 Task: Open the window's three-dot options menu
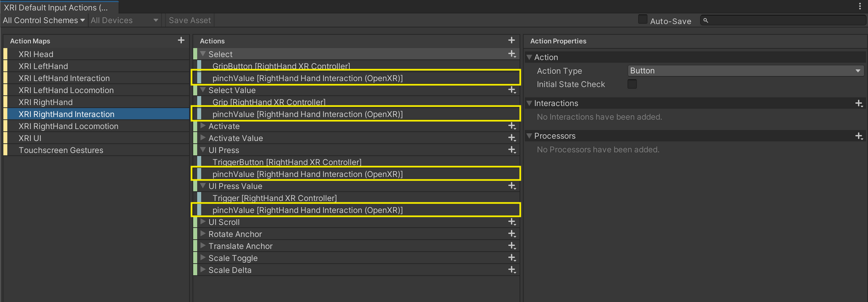click(859, 6)
